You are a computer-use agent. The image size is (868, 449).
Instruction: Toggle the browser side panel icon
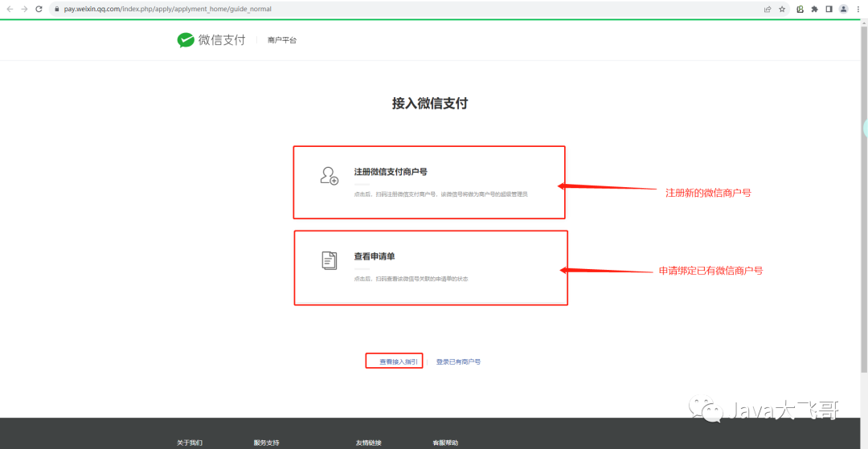click(829, 9)
